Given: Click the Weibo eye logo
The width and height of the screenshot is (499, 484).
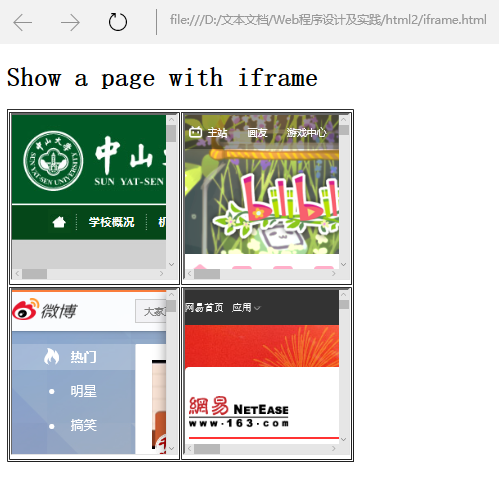Looking at the screenshot, I should point(25,309).
